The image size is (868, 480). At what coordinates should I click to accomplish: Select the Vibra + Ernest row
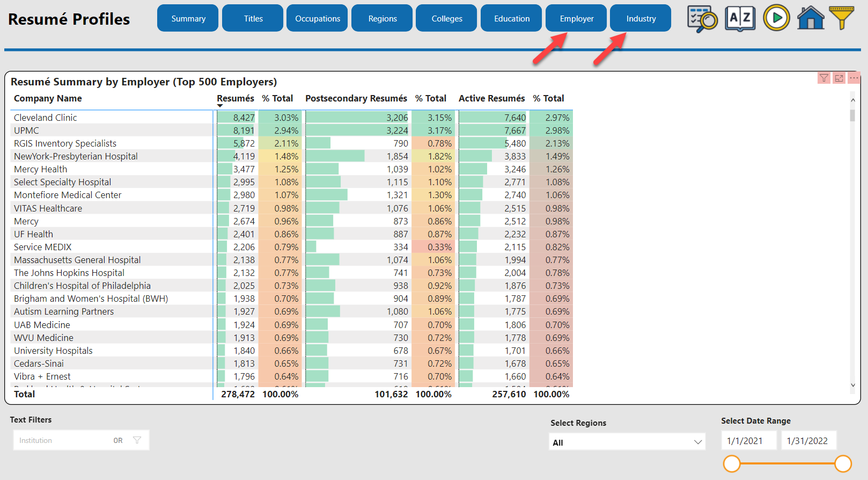pos(292,376)
